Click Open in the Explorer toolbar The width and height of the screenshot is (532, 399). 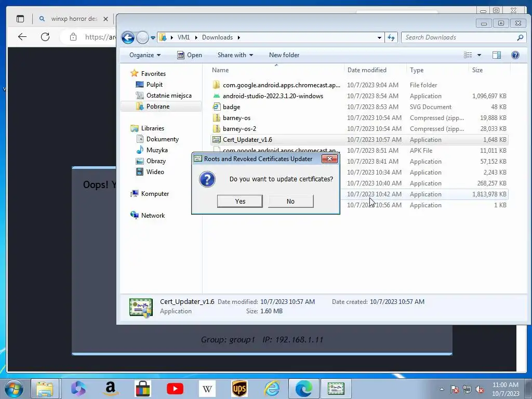tap(190, 55)
